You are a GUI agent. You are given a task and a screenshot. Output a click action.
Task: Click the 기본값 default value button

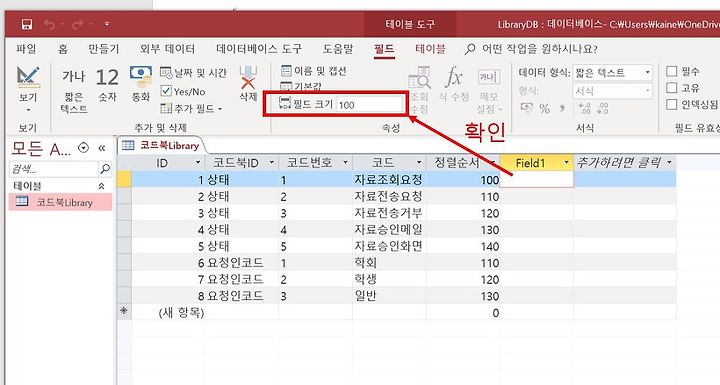click(301, 86)
